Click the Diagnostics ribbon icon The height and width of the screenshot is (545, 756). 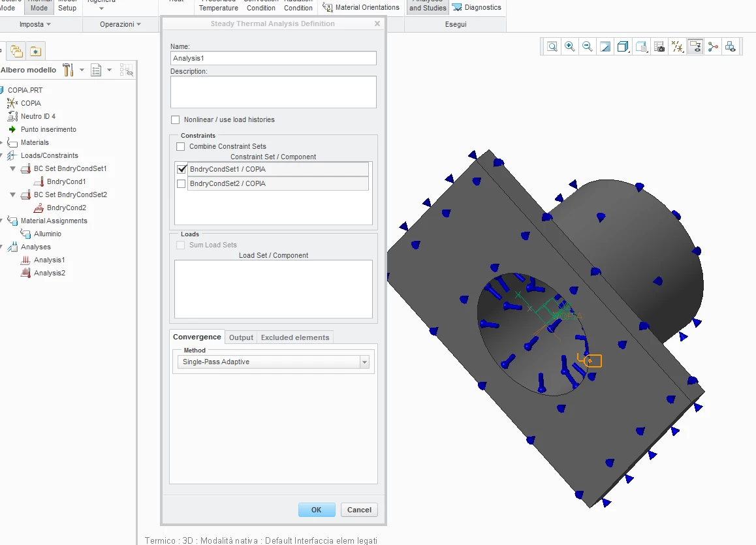(456, 7)
